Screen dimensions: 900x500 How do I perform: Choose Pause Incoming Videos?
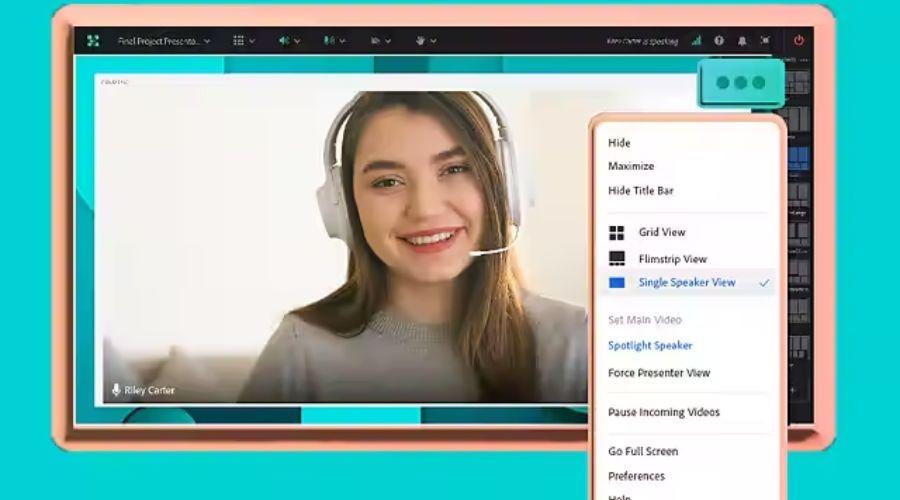click(664, 412)
